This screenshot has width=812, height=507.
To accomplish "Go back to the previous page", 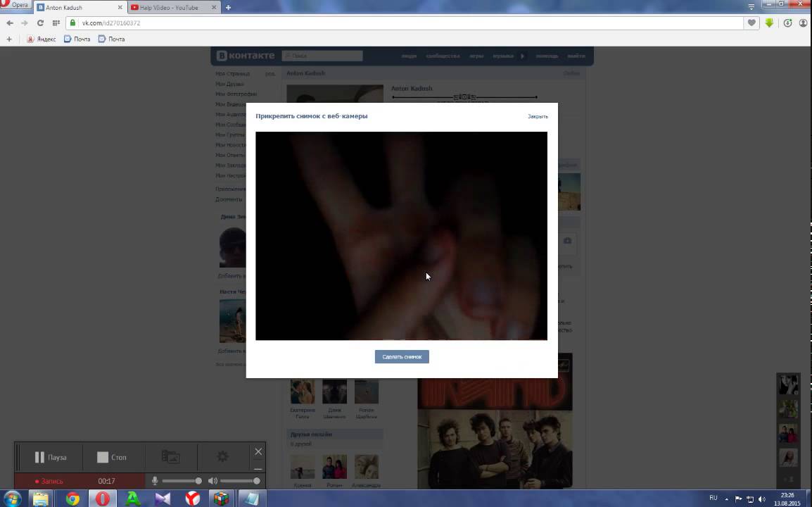I will (10, 23).
